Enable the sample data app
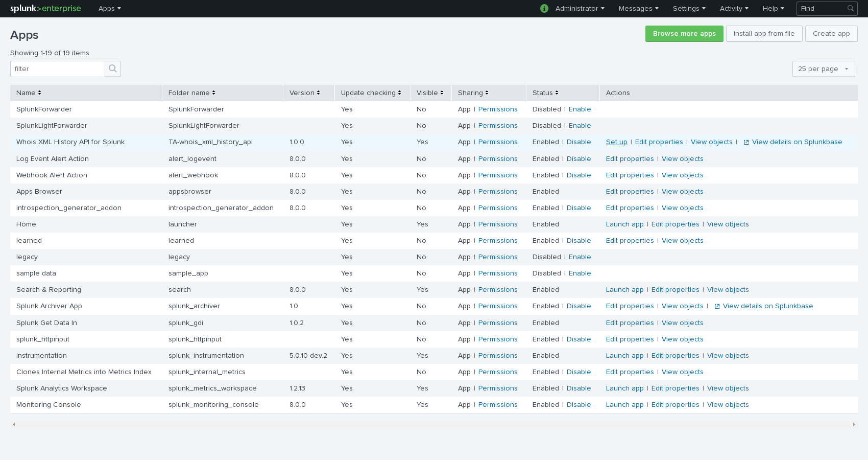Image resolution: width=868 pixels, height=460 pixels. pos(580,273)
